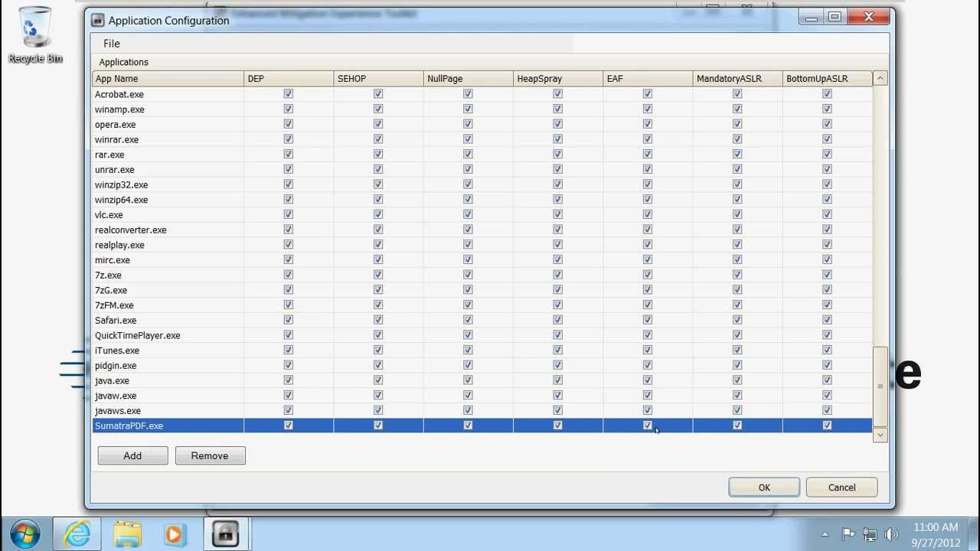Select the javaws.exe row
The height and width of the screenshot is (551, 980).
[482, 411]
